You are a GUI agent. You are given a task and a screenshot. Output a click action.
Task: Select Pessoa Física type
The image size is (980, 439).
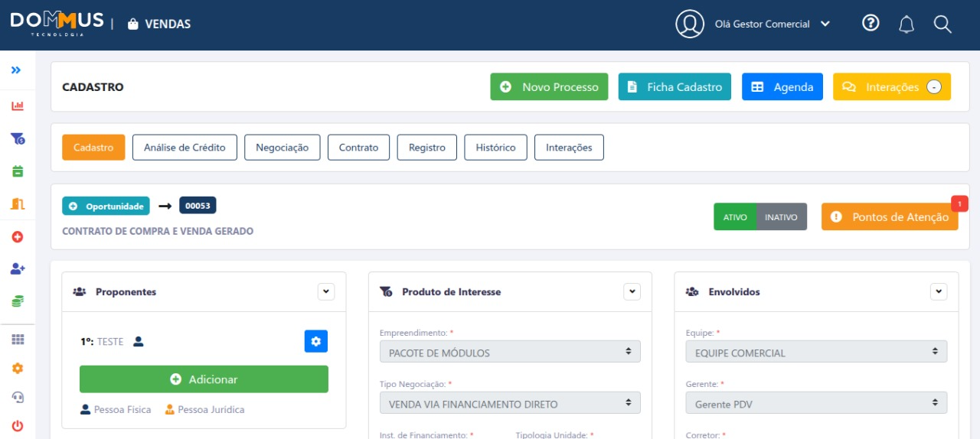tap(116, 410)
